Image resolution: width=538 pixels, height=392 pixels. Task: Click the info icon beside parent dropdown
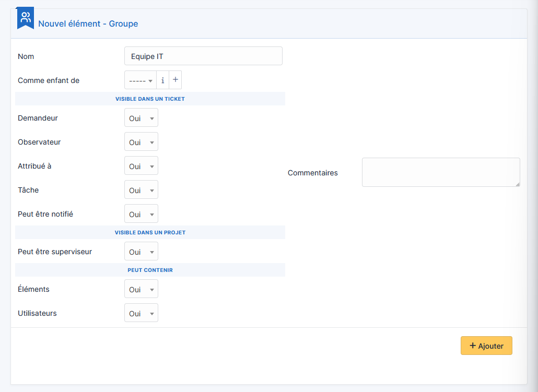pos(162,80)
